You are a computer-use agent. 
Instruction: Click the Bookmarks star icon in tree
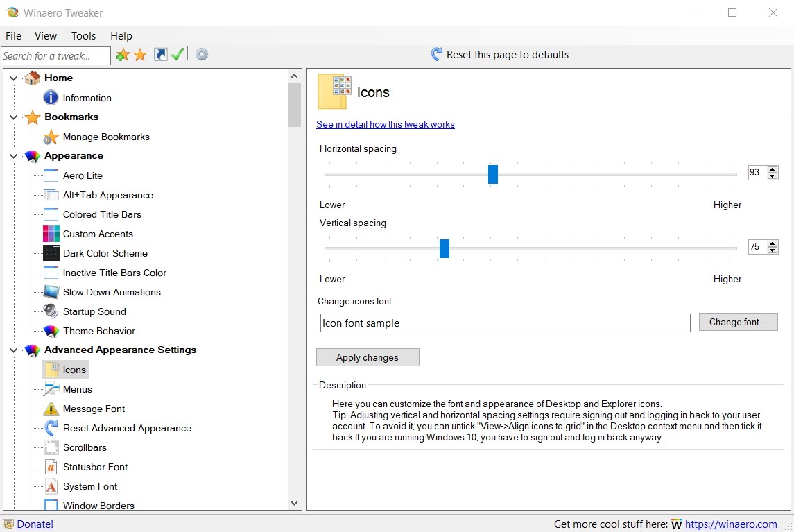pyautogui.click(x=33, y=117)
